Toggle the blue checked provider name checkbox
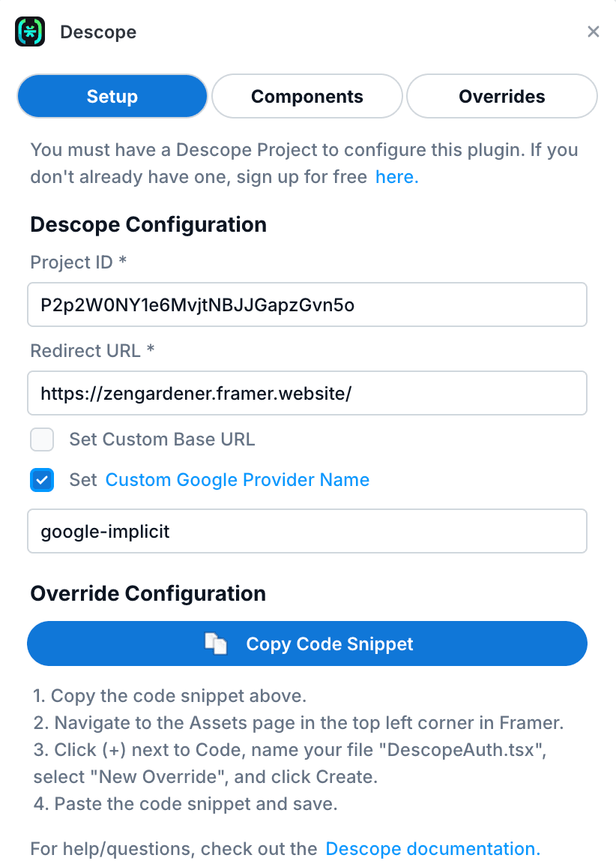The image size is (616, 867). [42, 480]
